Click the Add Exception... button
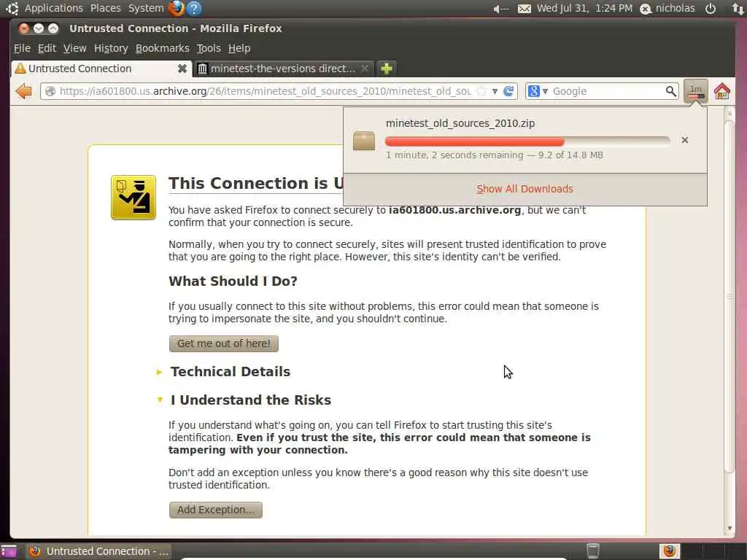This screenshot has height=560, width=747. click(x=216, y=510)
